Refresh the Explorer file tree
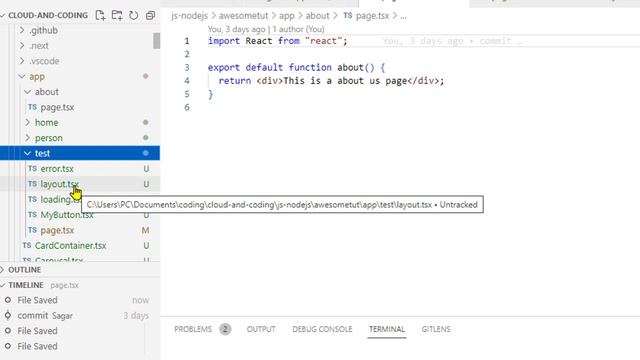Viewport: 640px width, 360px height. 133,16
